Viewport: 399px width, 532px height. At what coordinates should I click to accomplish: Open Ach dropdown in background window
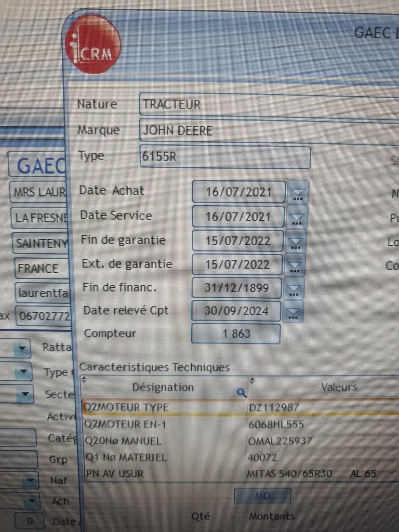point(31,501)
